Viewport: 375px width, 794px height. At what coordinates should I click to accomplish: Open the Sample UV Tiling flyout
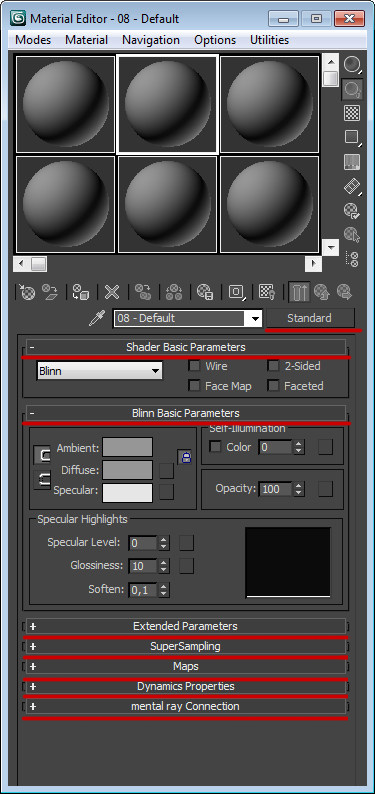click(x=352, y=137)
